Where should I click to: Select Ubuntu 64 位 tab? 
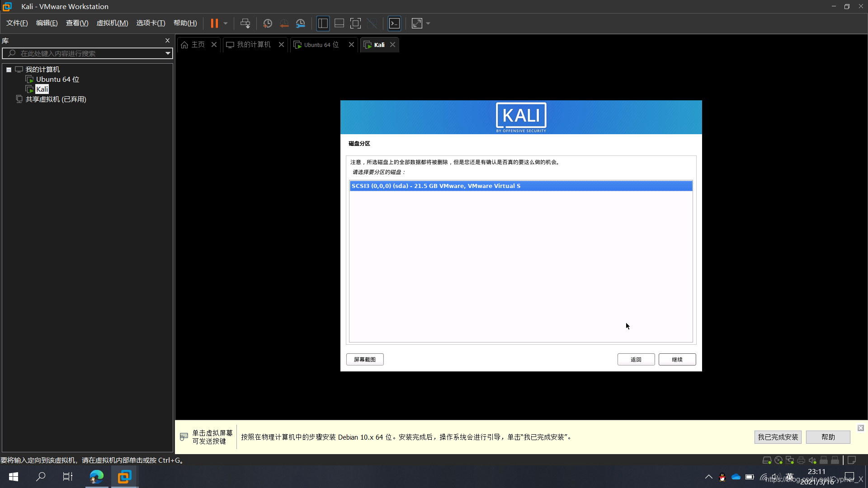coord(321,44)
